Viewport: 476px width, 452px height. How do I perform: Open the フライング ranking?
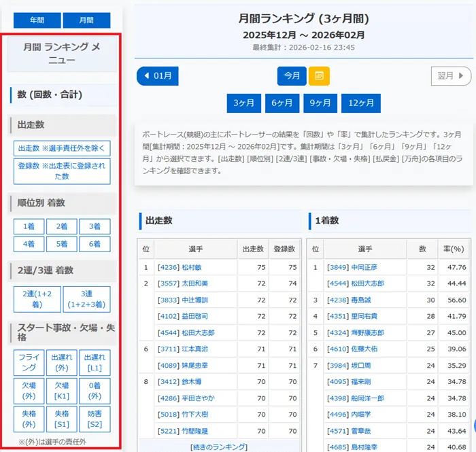pyautogui.click(x=29, y=363)
